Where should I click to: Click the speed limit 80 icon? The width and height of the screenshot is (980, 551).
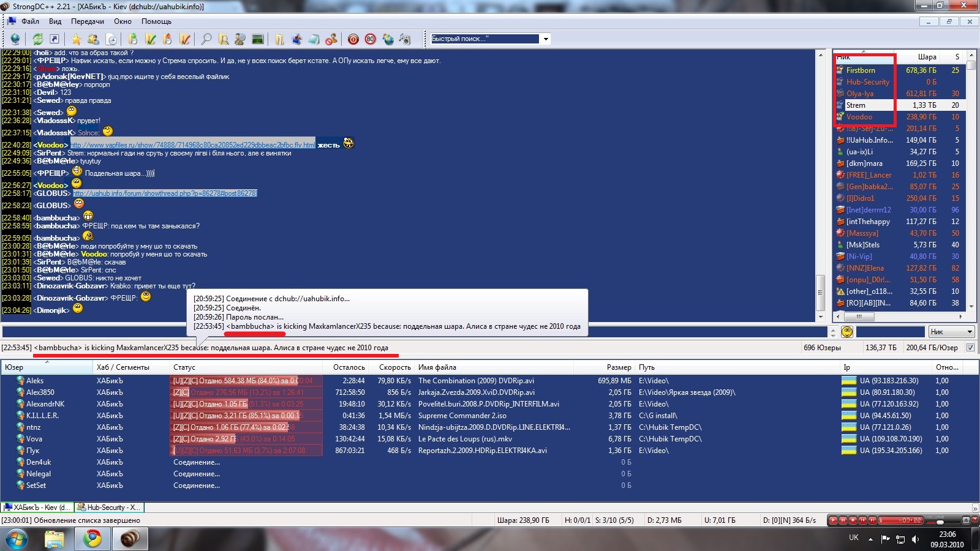point(370,39)
